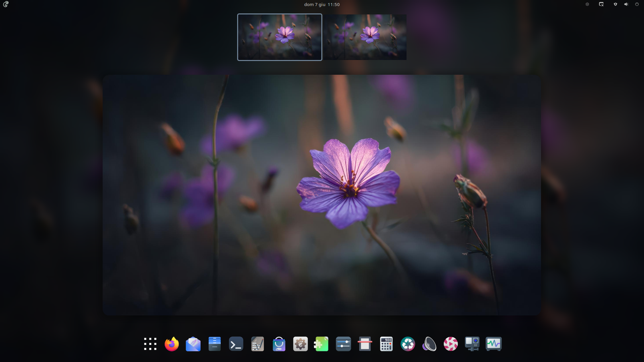Launch the pink pinwheel app
The height and width of the screenshot is (362, 644).
451,344
